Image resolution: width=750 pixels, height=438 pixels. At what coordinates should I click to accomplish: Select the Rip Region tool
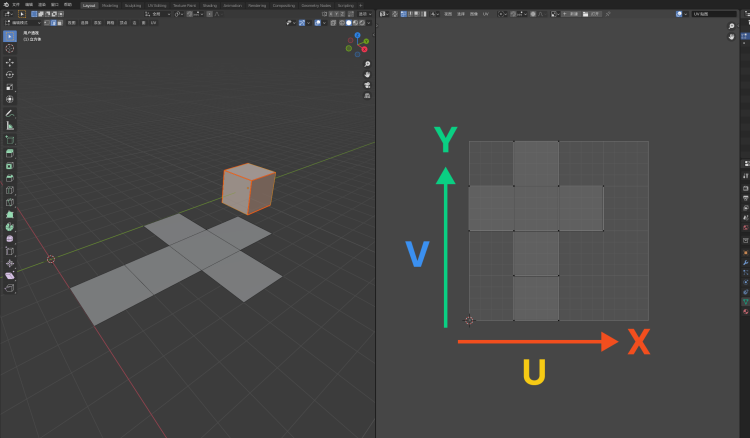(x=10, y=288)
